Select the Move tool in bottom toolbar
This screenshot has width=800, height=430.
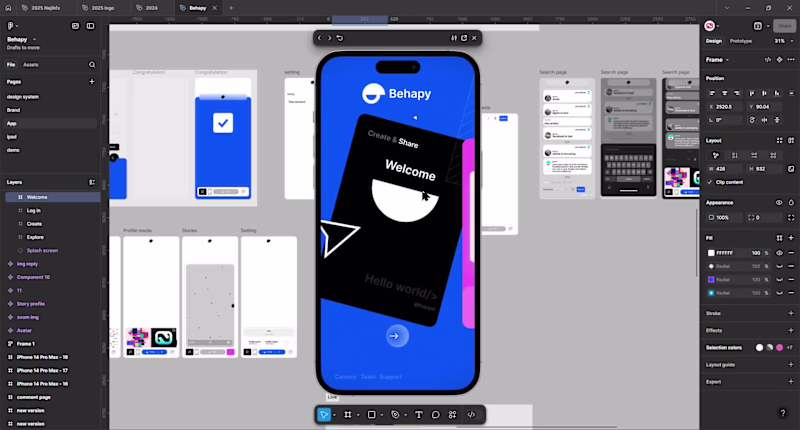pyautogui.click(x=324, y=415)
